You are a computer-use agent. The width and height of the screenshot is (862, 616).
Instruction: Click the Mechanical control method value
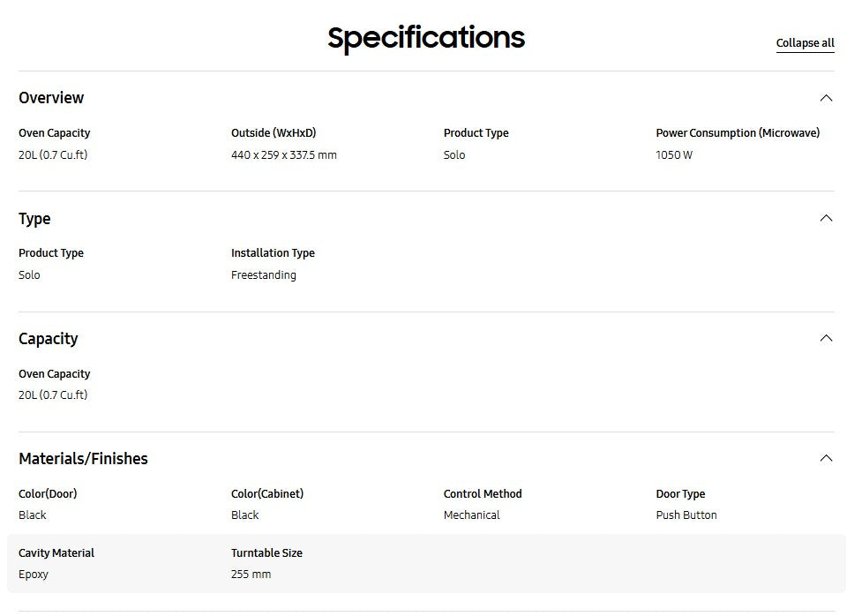(x=472, y=515)
